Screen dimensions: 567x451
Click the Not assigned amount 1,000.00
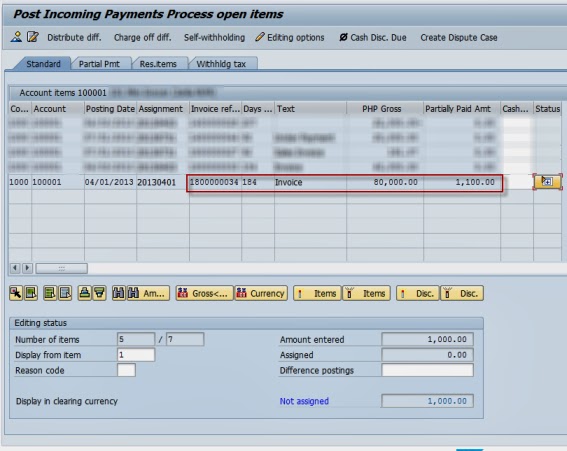coord(427,401)
